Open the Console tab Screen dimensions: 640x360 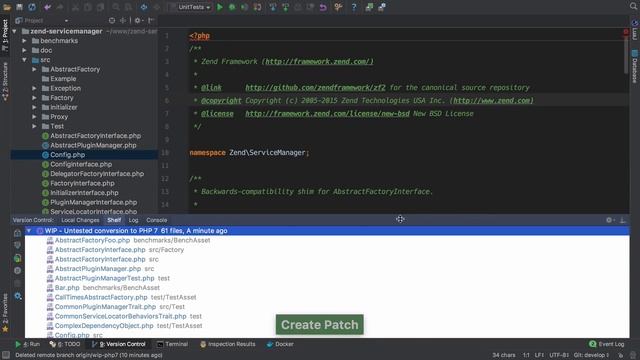tap(157, 220)
